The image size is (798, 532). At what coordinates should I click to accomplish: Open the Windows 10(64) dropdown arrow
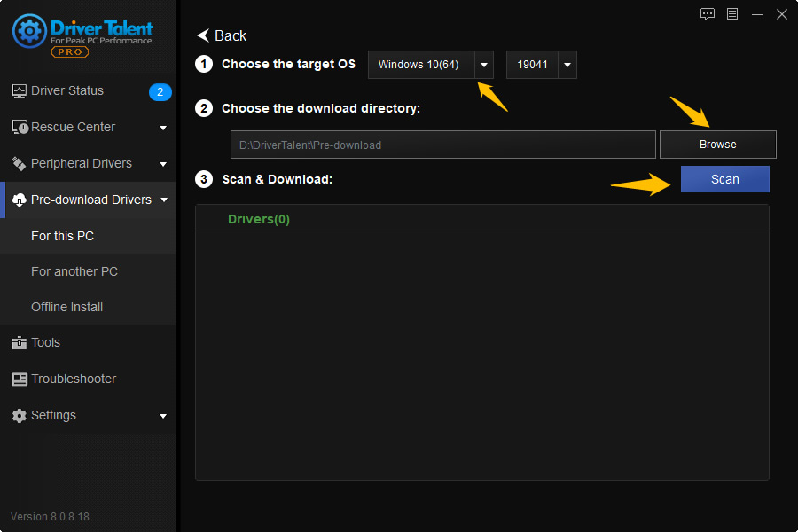click(x=484, y=65)
